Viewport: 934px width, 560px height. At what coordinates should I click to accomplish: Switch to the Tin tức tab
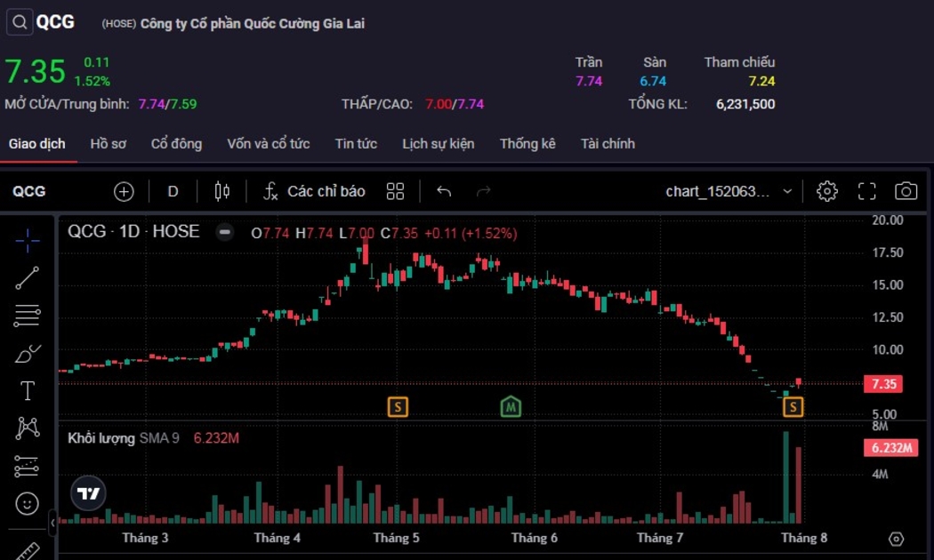point(356,144)
